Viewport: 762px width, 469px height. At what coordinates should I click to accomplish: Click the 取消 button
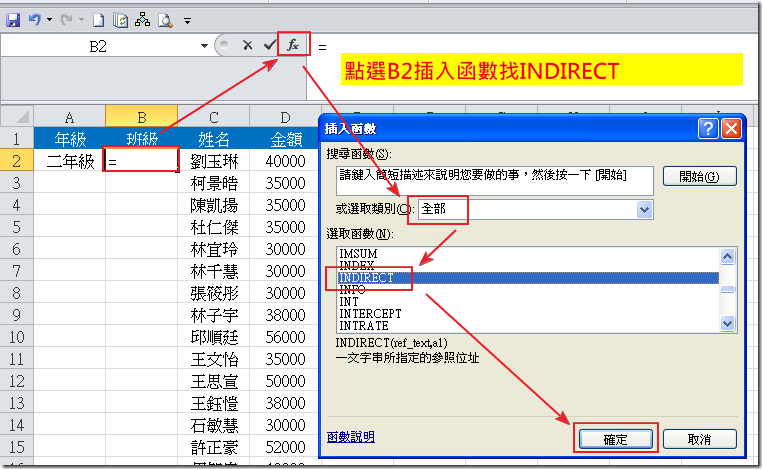point(699,439)
